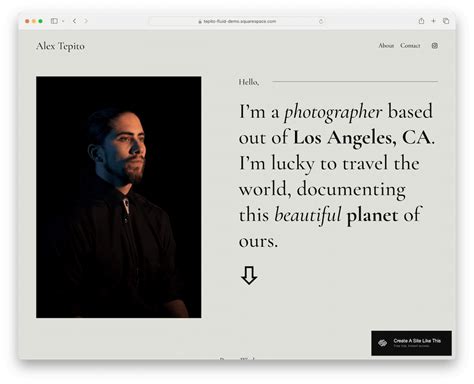Open the Alex Tepito site title
The height and width of the screenshot is (384, 474).
click(60, 46)
